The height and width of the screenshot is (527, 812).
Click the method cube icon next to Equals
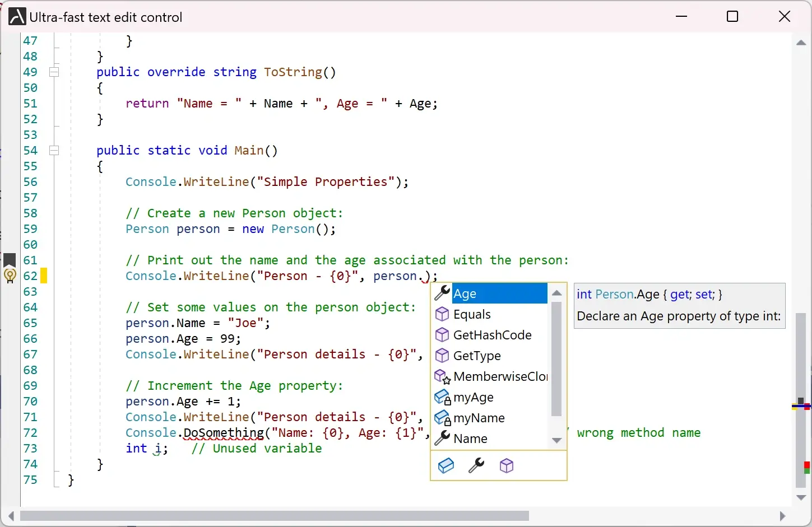(443, 314)
